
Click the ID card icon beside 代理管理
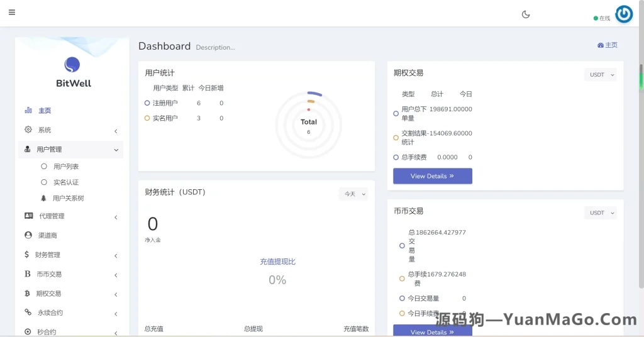pos(29,216)
